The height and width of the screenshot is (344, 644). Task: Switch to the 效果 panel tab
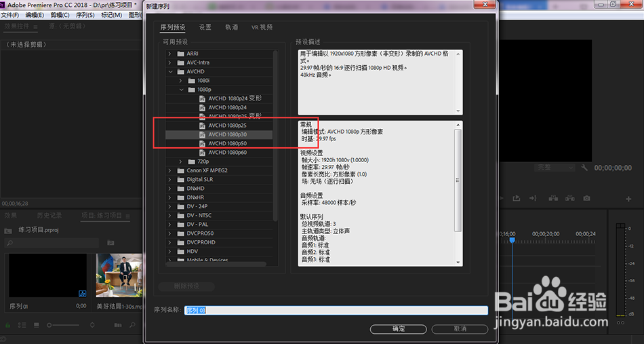click(x=11, y=215)
